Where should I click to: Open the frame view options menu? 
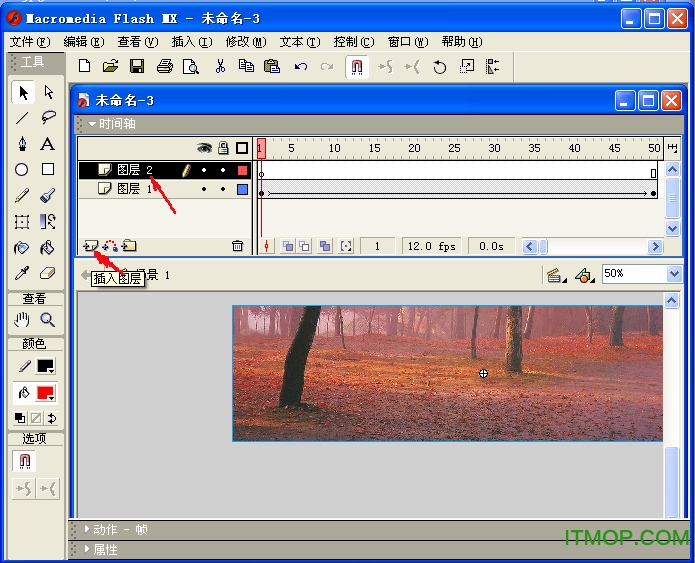[672, 148]
